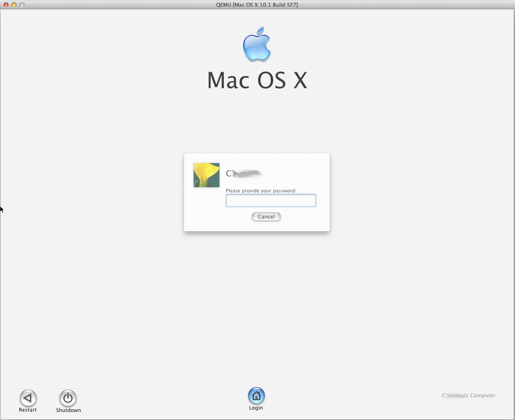515x420 pixels.
Task: Click the yellow flower user picture
Action: click(207, 175)
